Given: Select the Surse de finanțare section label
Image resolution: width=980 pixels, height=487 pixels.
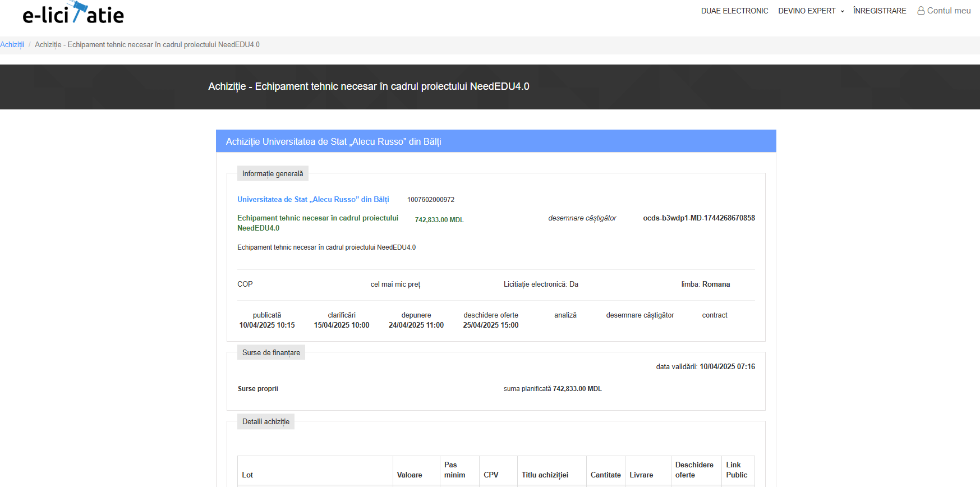Looking at the screenshot, I should [x=271, y=352].
